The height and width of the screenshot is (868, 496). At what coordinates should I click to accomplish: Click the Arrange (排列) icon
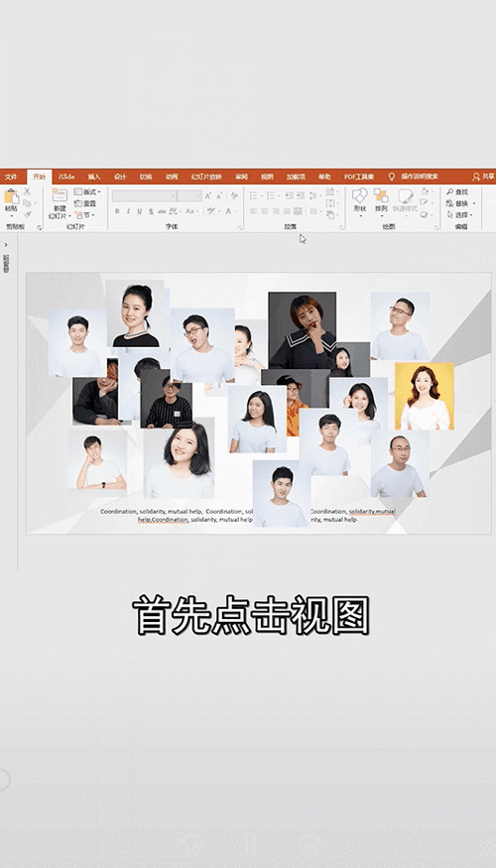381,195
